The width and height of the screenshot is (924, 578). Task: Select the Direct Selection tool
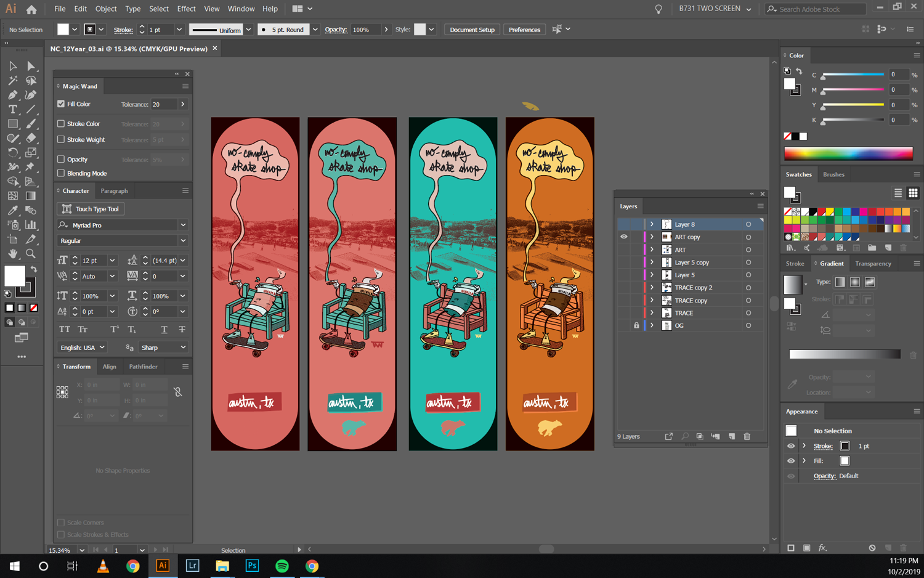coord(31,66)
